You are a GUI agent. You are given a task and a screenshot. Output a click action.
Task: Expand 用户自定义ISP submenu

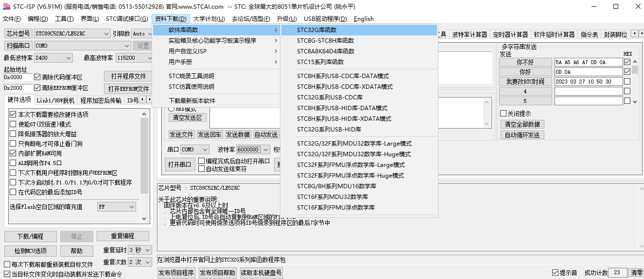pos(217,51)
